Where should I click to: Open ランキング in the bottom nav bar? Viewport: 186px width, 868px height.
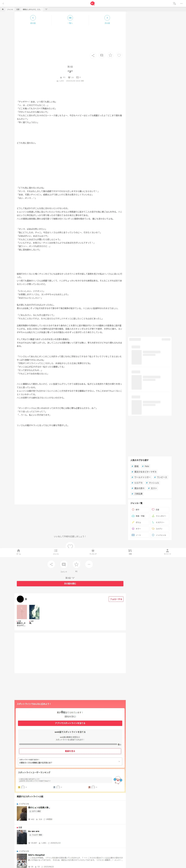[93, 552]
